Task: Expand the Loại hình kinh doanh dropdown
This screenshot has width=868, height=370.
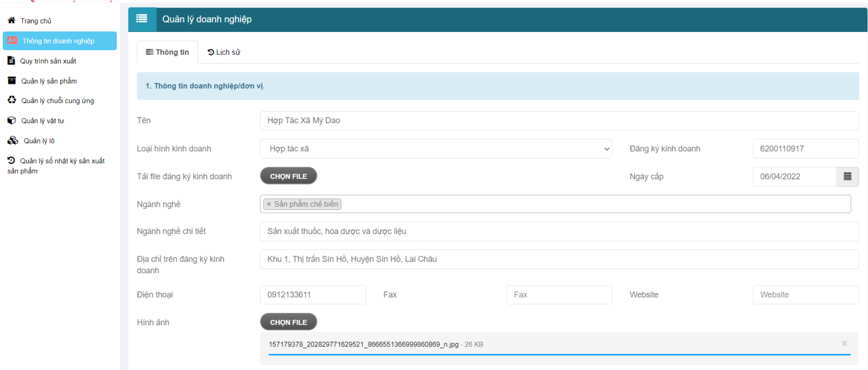Action: (x=436, y=149)
